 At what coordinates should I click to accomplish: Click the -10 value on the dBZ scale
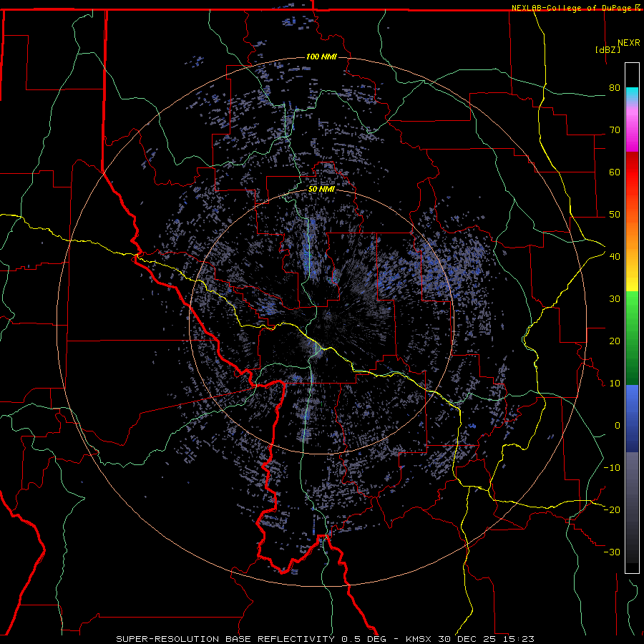(x=612, y=468)
